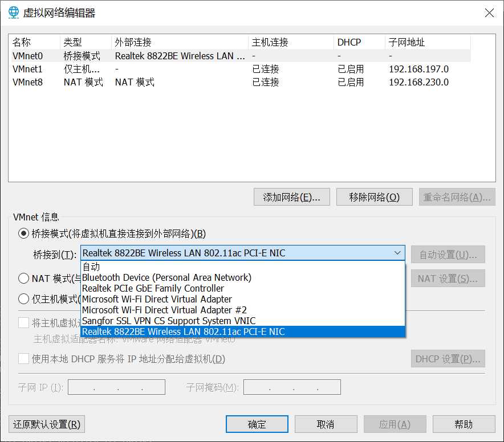Close the 虚拟网络编辑器 window
This screenshot has width=504, height=442.
(489, 13)
